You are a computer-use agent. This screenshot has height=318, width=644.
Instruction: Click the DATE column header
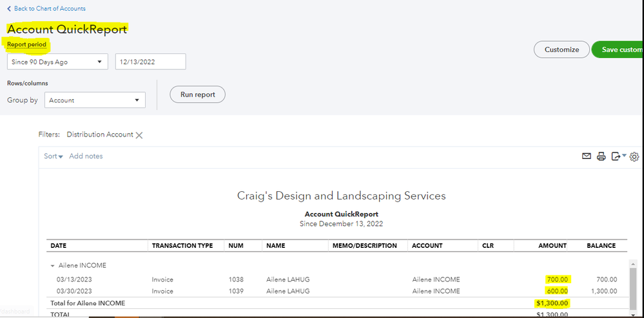coord(58,246)
